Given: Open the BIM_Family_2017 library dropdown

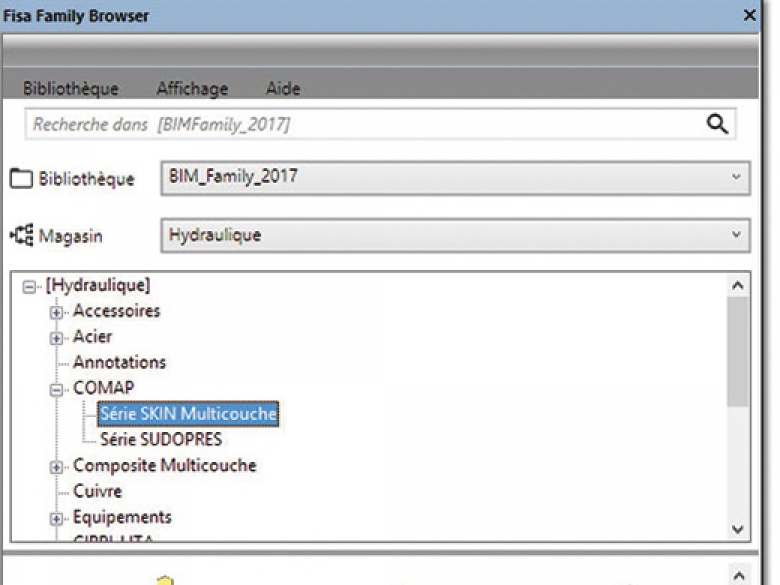Looking at the screenshot, I should [x=455, y=178].
